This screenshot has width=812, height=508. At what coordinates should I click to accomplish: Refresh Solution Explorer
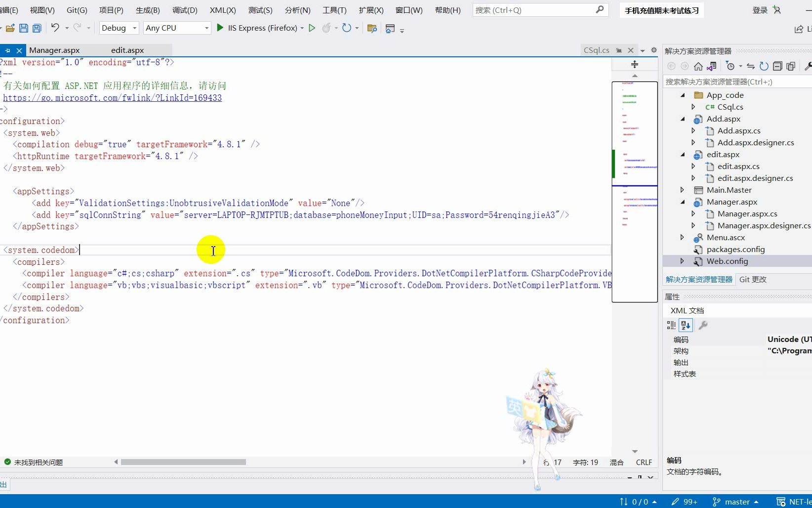[x=764, y=66]
